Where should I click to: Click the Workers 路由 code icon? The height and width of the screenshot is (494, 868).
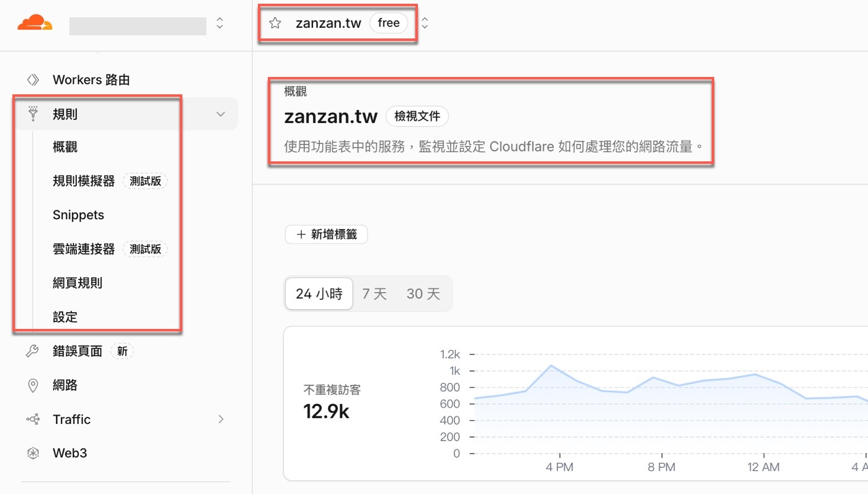tap(33, 80)
